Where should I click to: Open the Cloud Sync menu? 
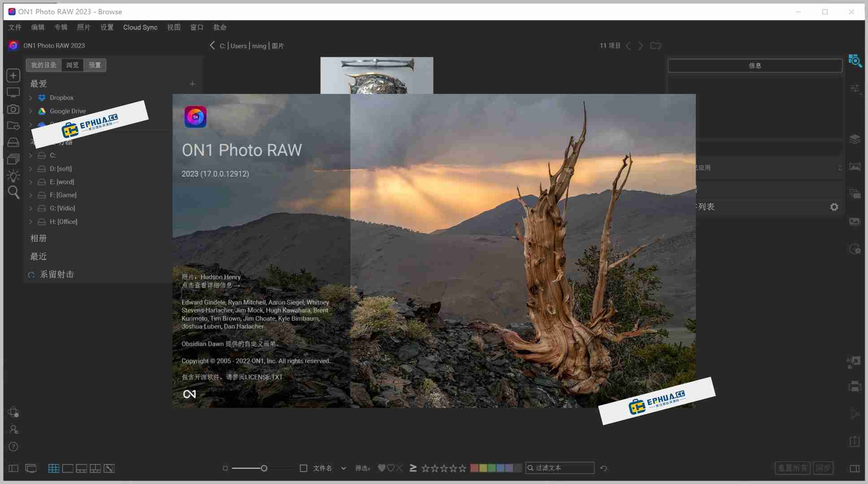pos(140,27)
